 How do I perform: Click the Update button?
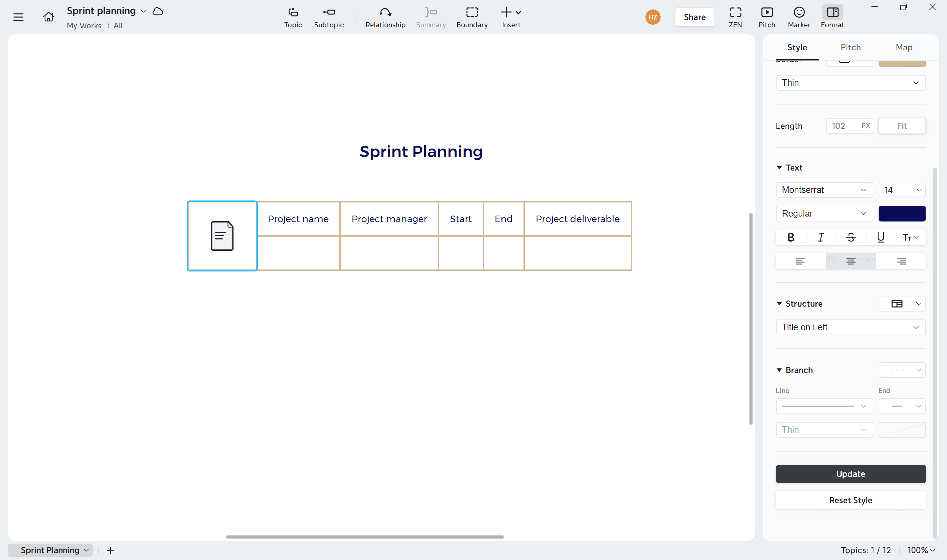850,474
